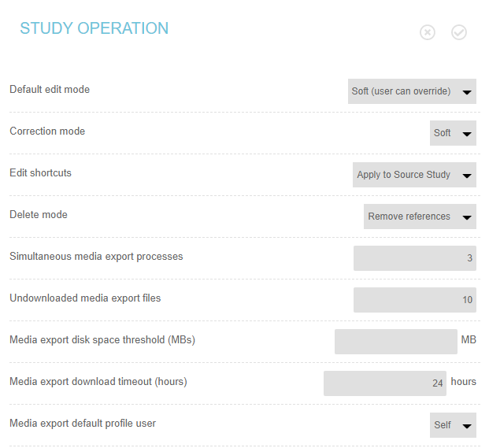The image size is (489, 448).
Task: Click the empty disk space threshold field
Action: tap(395, 342)
